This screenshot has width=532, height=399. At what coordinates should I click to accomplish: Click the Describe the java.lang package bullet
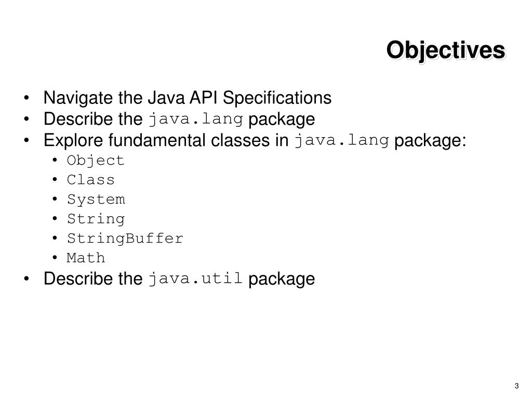(x=179, y=119)
